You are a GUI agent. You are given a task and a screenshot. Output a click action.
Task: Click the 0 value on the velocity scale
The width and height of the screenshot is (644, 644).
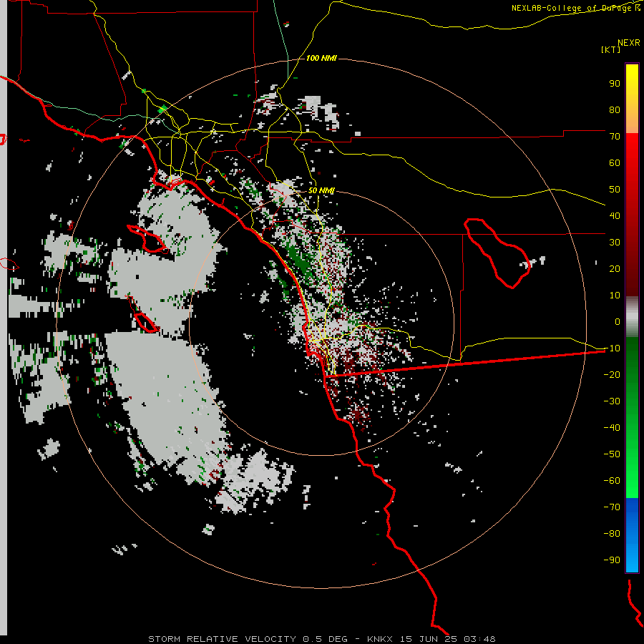[618, 321]
